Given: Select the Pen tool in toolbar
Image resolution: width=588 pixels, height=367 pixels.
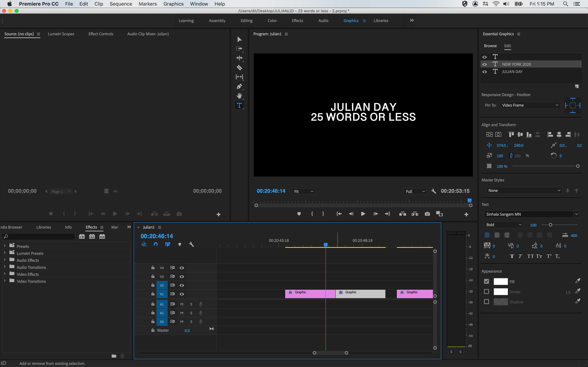Looking at the screenshot, I should pyautogui.click(x=239, y=86).
